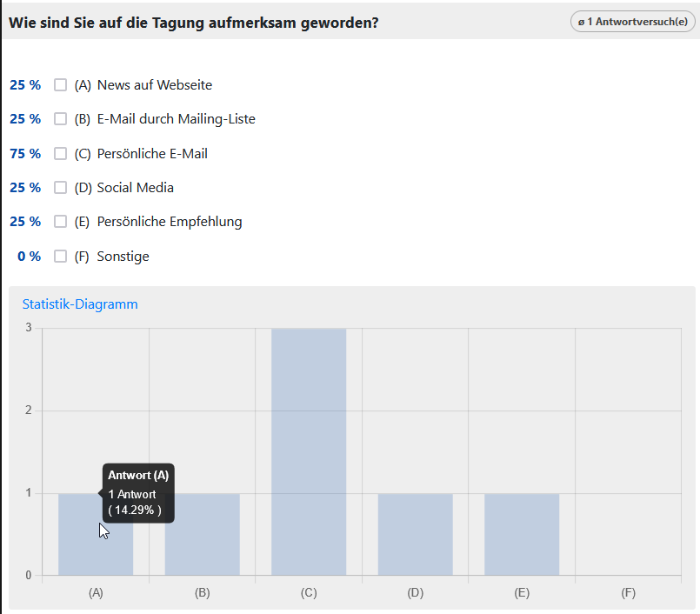Click the '1 Antwortversuch(e)' badge

click(x=631, y=22)
